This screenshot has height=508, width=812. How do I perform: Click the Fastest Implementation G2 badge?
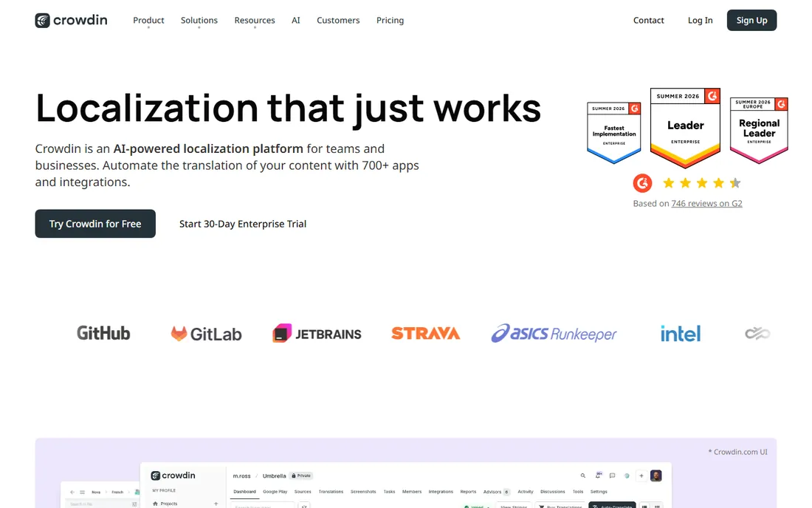click(x=613, y=133)
